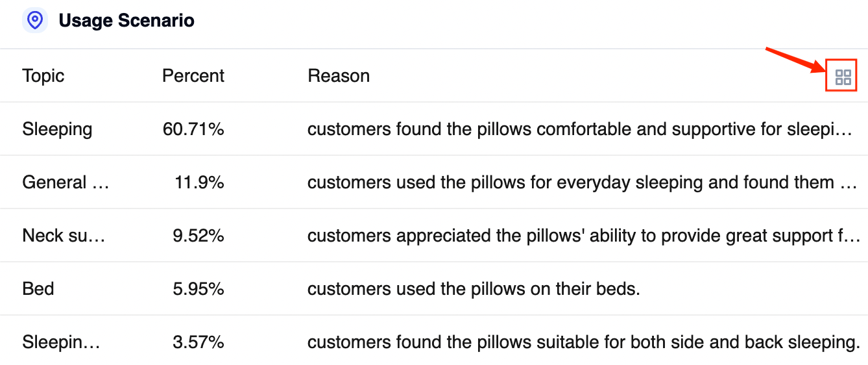Screen dimensions: 868x365
Task: Click the 9.52% percent value
Action: tap(199, 236)
